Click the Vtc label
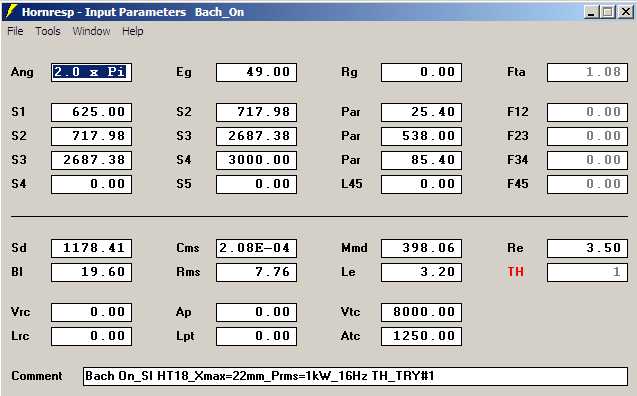This screenshot has width=637, height=396. tap(351, 312)
